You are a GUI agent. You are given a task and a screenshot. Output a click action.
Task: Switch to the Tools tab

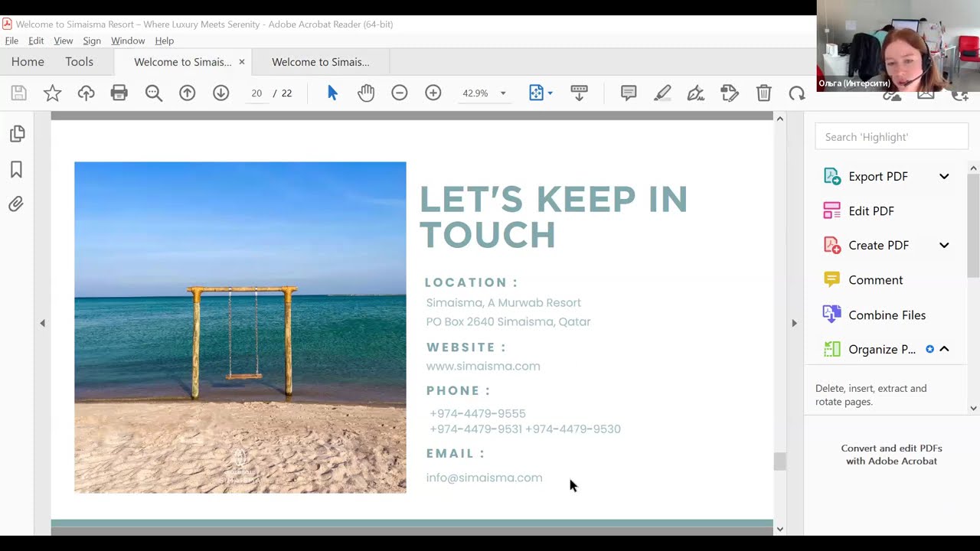(x=79, y=62)
